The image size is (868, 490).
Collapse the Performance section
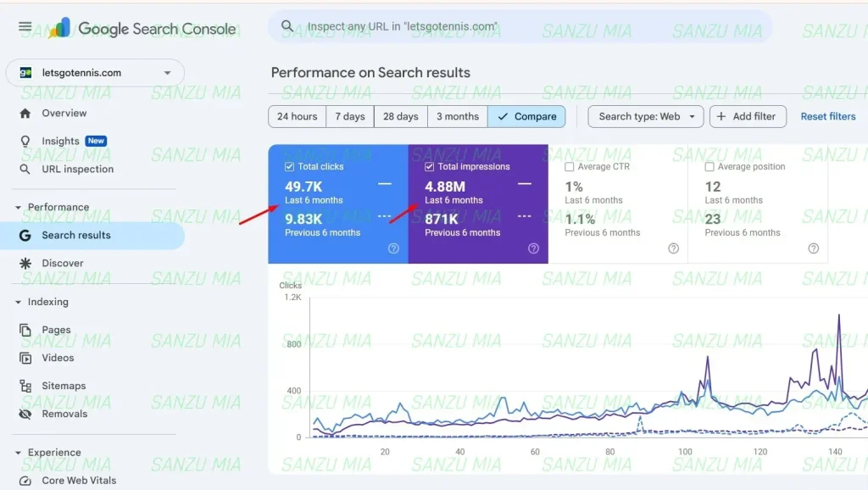point(17,207)
